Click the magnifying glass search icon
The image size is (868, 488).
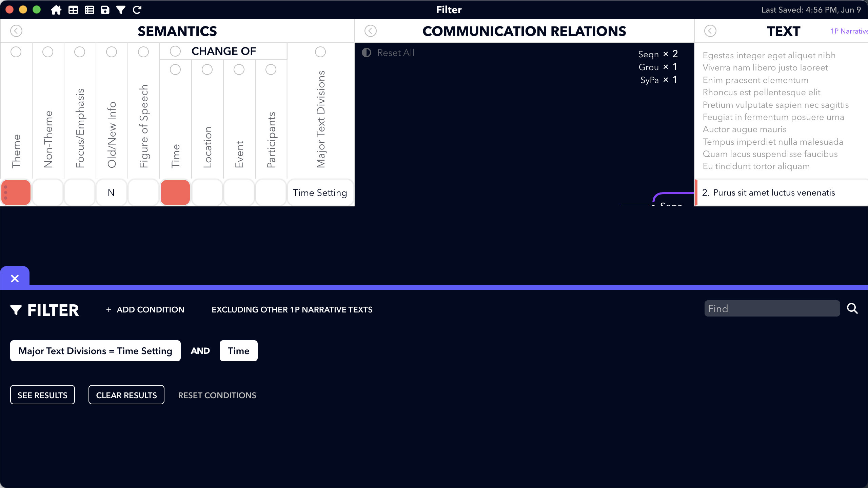852,308
